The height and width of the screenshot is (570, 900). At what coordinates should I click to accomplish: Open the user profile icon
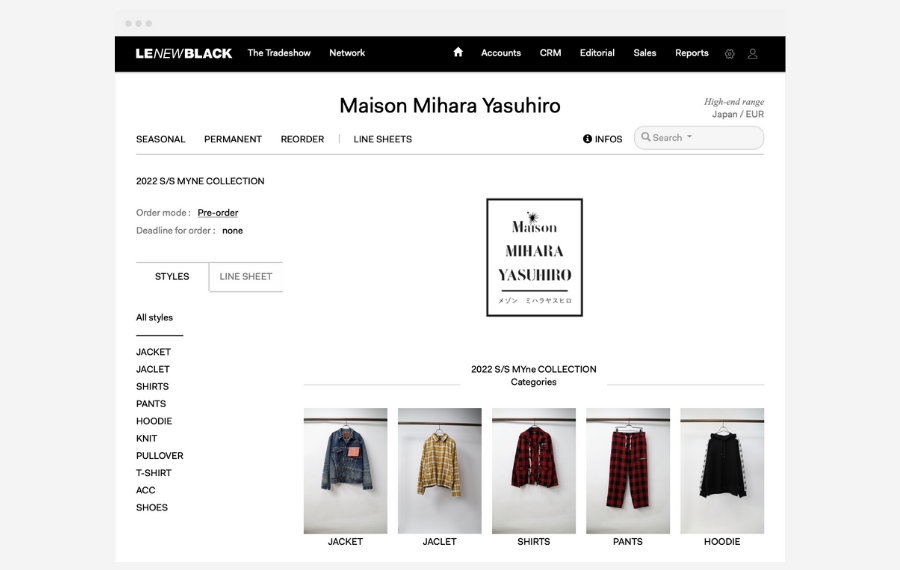coord(752,53)
